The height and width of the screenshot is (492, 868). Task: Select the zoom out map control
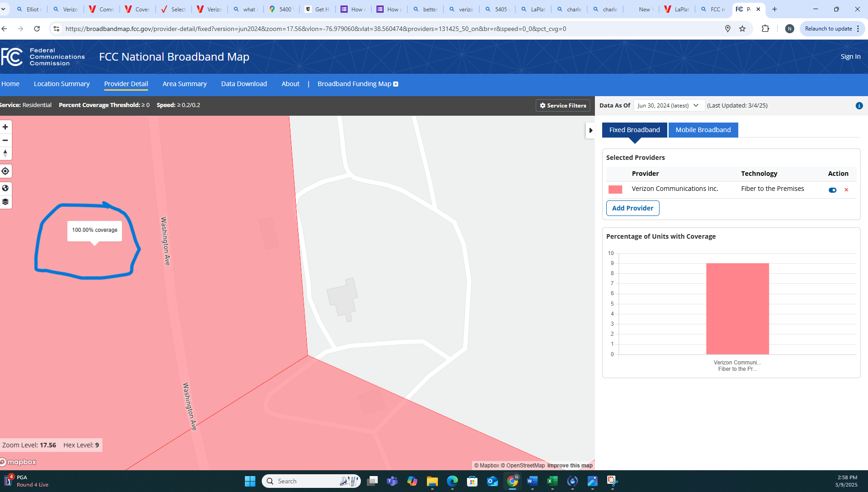[x=5, y=140]
